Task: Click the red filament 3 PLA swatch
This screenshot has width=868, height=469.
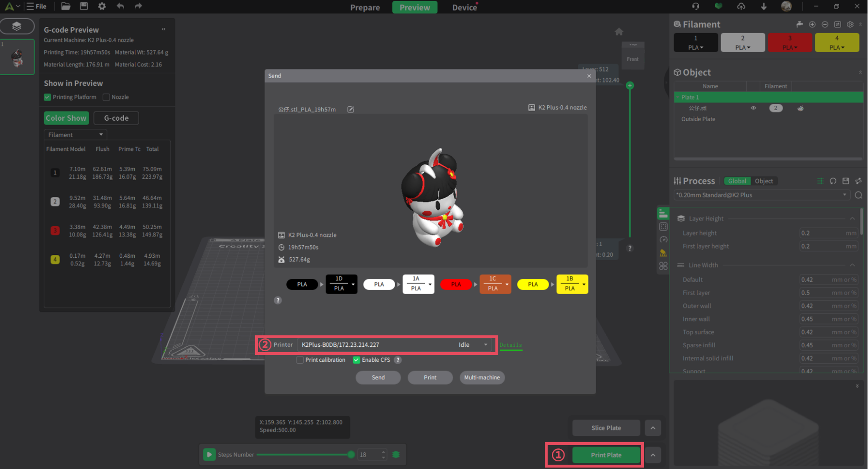Action: coord(789,43)
